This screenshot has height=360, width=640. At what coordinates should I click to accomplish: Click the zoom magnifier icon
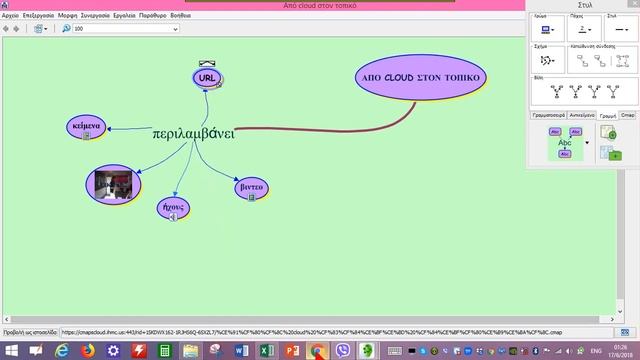tap(66, 28)
